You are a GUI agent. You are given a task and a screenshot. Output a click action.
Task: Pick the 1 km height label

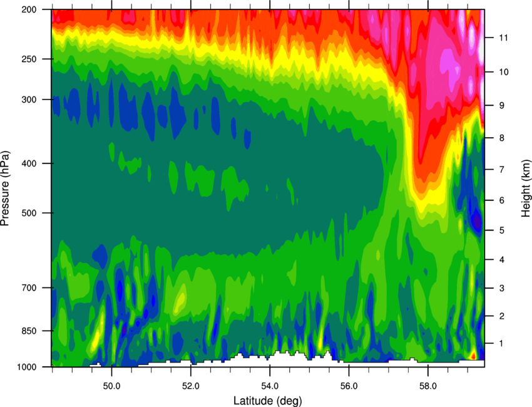click(x=501, y=344)
